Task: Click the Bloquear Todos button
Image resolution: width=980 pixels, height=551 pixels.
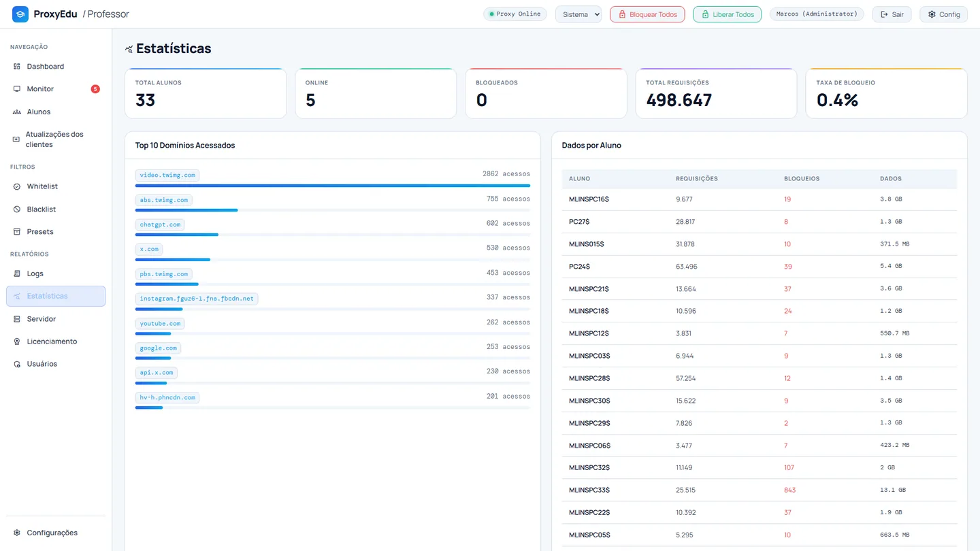Action: (647, 14)
